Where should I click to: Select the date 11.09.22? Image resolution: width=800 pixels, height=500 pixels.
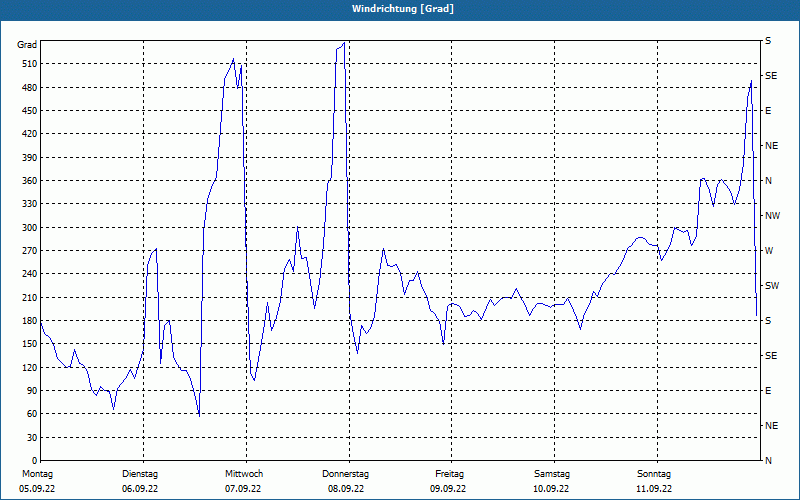(x=654, y=489)
